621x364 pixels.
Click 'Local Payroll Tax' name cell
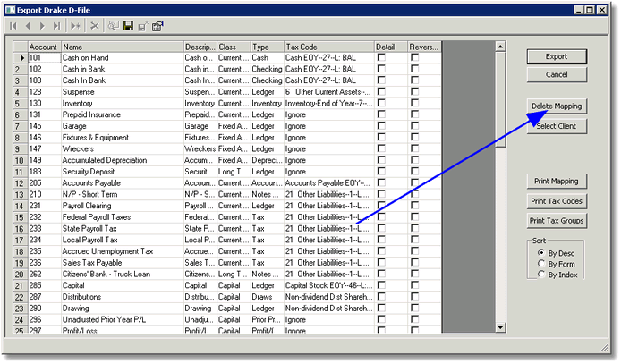tap(122, 240)
